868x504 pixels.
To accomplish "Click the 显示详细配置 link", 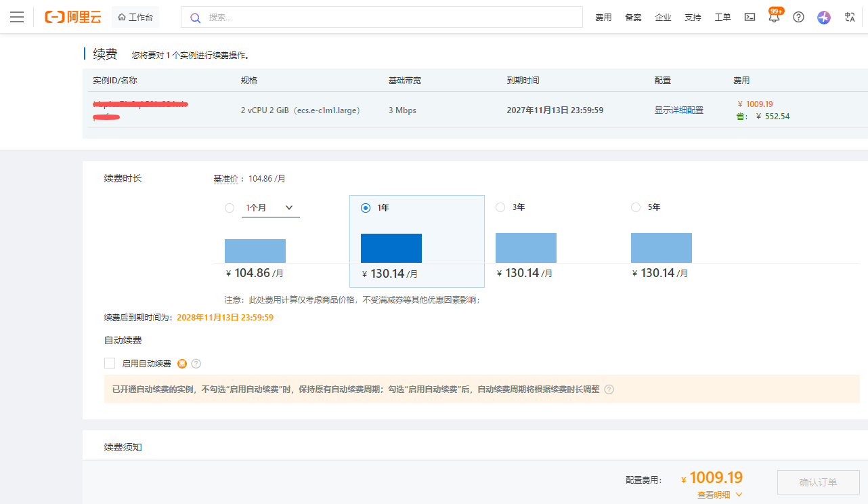I will coord(678,110).
